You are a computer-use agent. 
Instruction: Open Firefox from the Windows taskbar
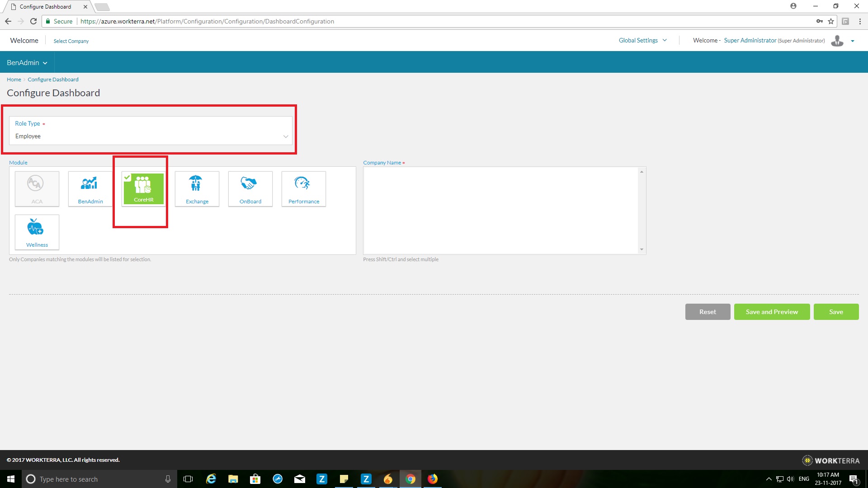pos(432,479)
